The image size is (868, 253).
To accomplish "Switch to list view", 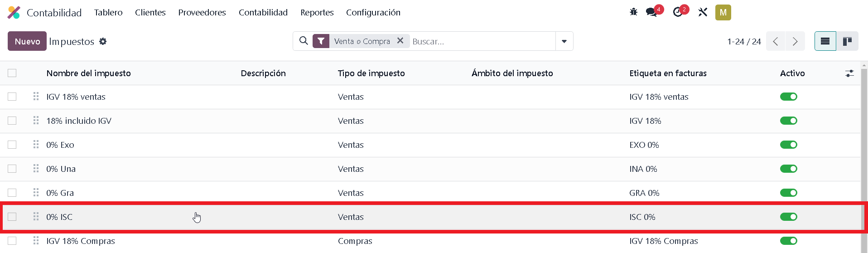I will (825, 41).
